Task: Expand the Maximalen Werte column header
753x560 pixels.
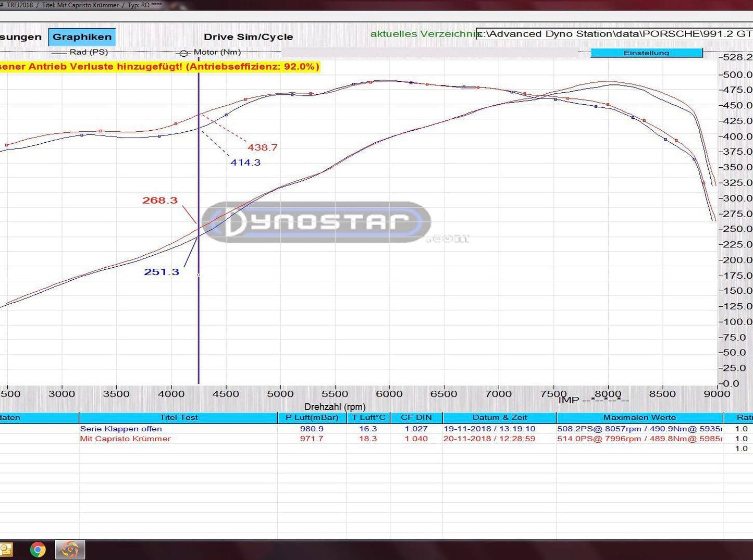Action: pyautogui.click(x=639, y=417)
